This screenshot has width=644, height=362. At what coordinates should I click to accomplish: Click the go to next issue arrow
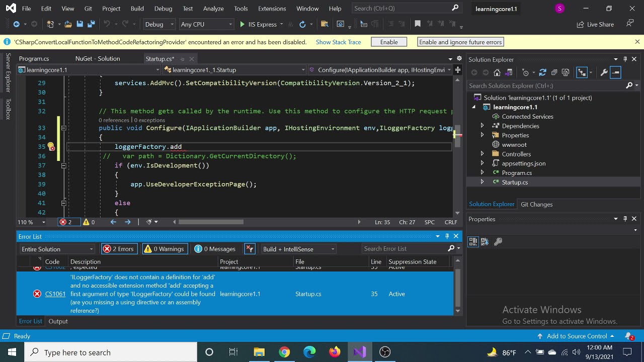coord(127,222)
